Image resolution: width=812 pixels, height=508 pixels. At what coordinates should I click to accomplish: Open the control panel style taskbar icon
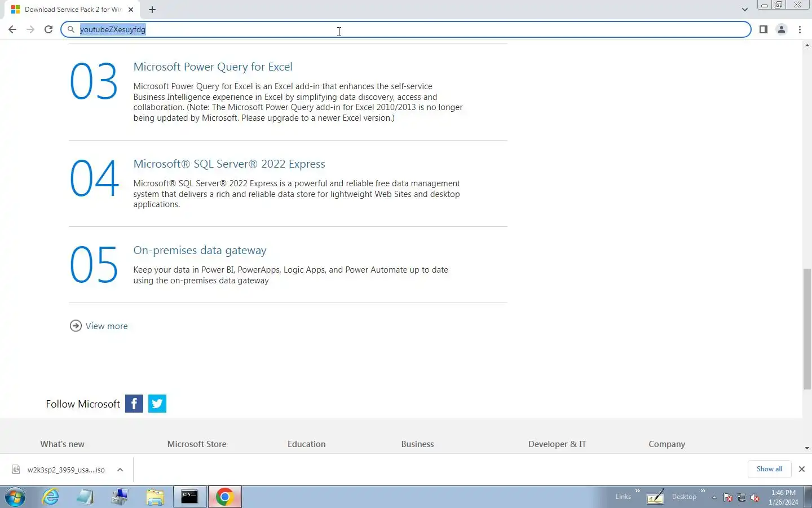[120, 497]
